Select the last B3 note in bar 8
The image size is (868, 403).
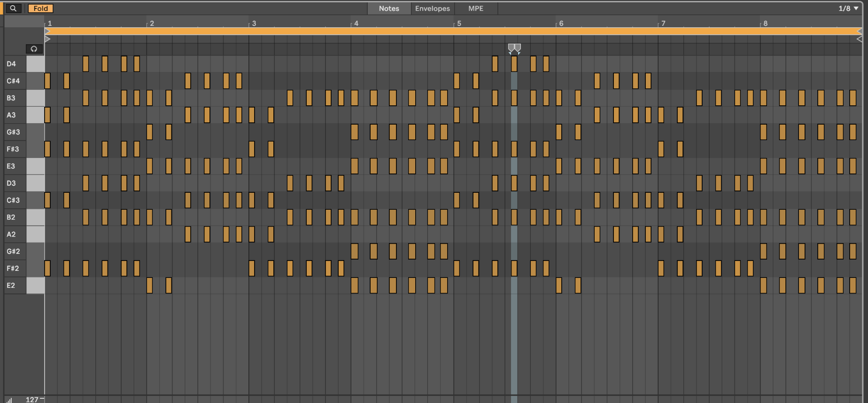(853, 98)
